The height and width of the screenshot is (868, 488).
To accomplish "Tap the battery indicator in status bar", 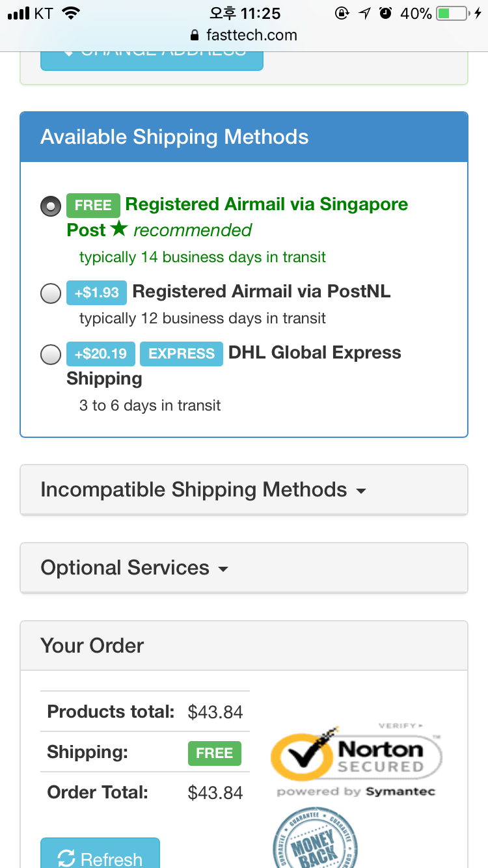I will [453, 13].
